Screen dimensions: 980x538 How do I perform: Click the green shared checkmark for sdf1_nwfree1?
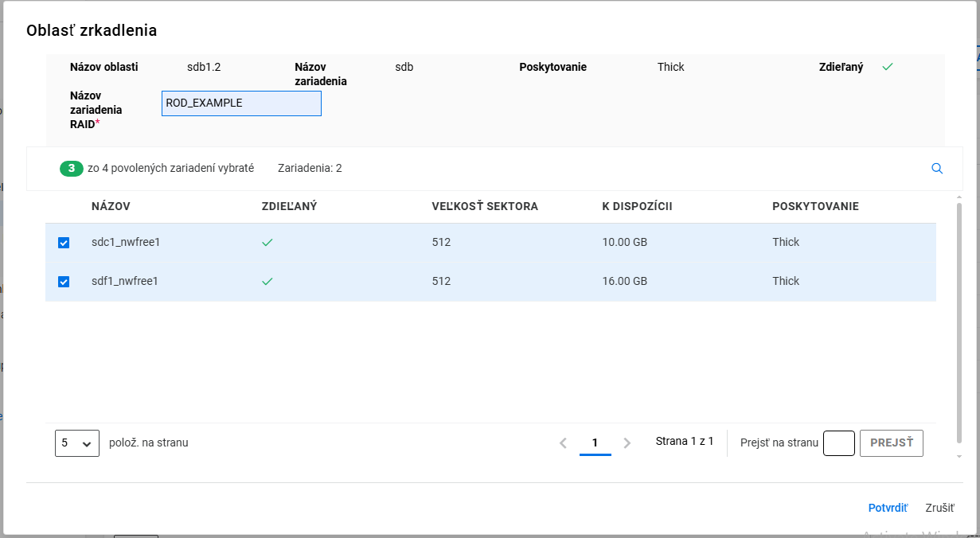click(267, 282)
